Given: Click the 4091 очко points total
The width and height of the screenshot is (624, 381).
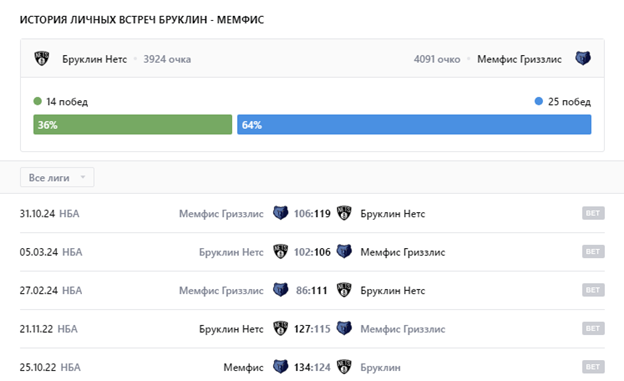Looking at the screenshot, I should 437,59.
